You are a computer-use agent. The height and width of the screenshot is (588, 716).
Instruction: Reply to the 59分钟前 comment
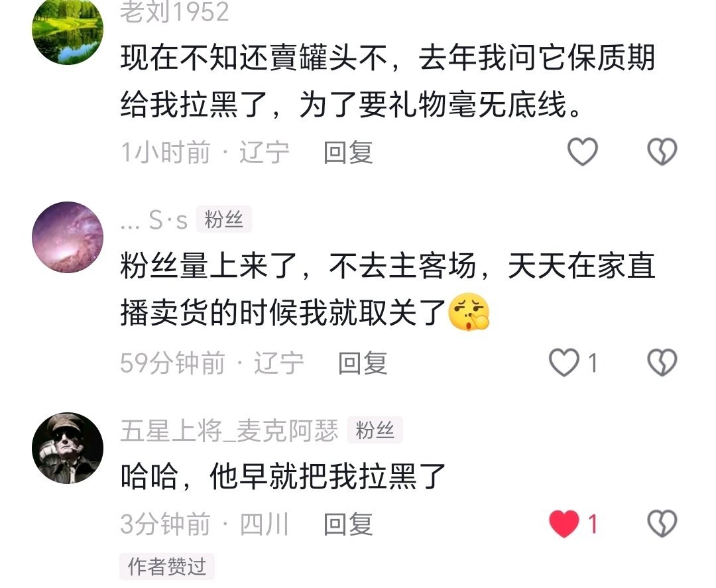coord(363,363)
